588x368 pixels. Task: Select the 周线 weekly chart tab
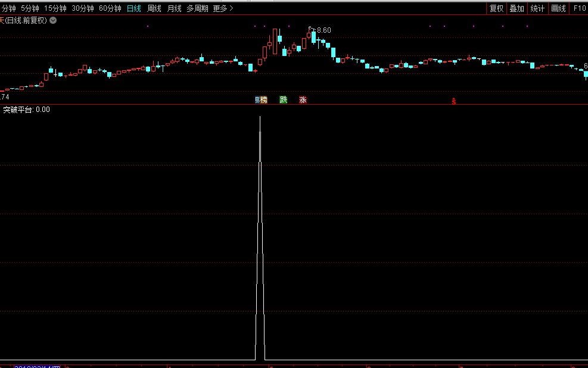point(154,8)
